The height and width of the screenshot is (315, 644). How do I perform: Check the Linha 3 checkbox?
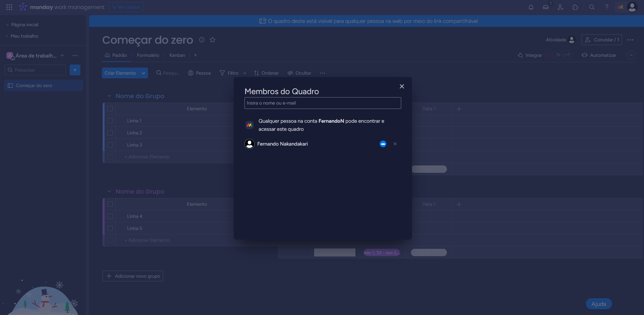pos(110,145)
